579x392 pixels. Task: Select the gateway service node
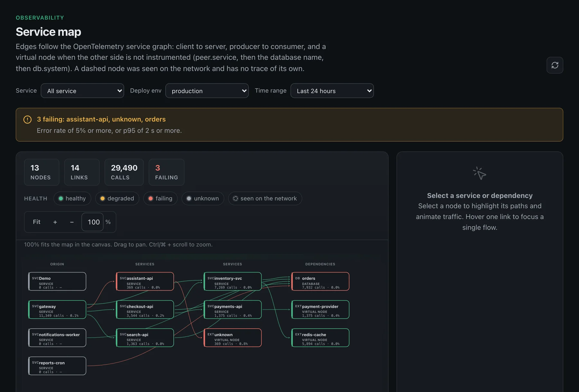[x=57, y=310]
